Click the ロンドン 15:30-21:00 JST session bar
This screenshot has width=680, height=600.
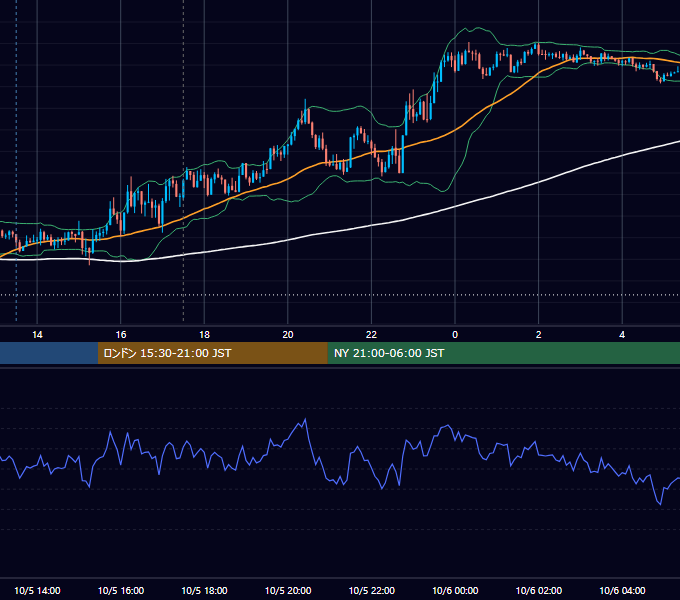pos(212,353)
